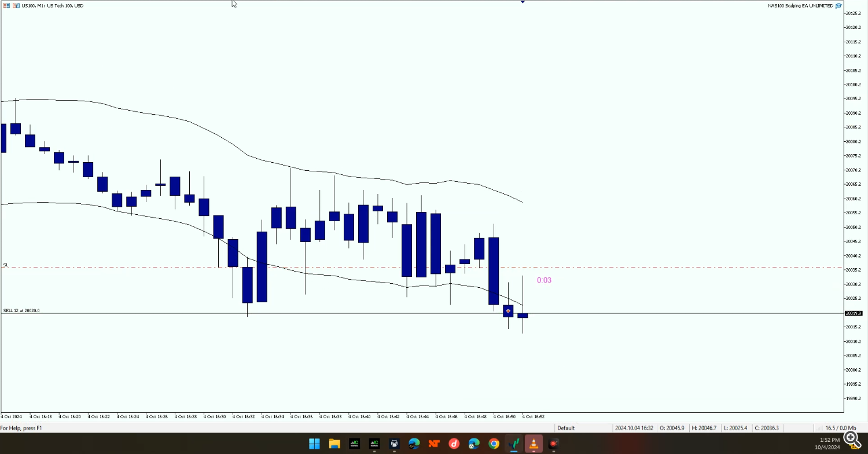The image size is (868, 454).
Task: Click the depth of market icon
Action: pyautogui.click(x=16, y=6)
